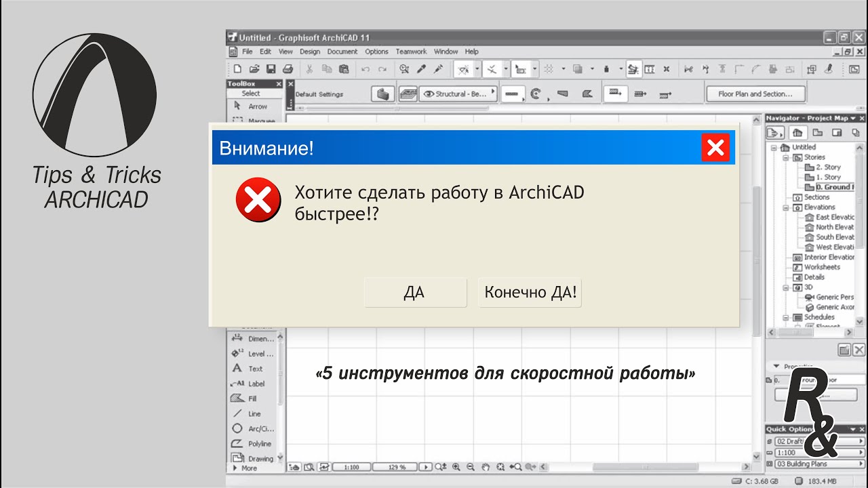The height and width of the screenshot is (488, 868).
Task: Click the Undo arrow icon
Action: tap(366, 69)
